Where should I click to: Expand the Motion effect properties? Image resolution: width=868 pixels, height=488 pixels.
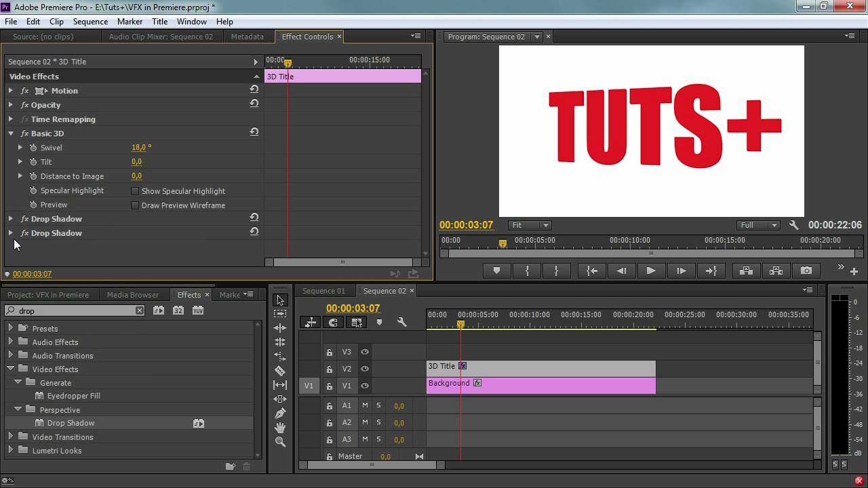[x=11, y=91]
